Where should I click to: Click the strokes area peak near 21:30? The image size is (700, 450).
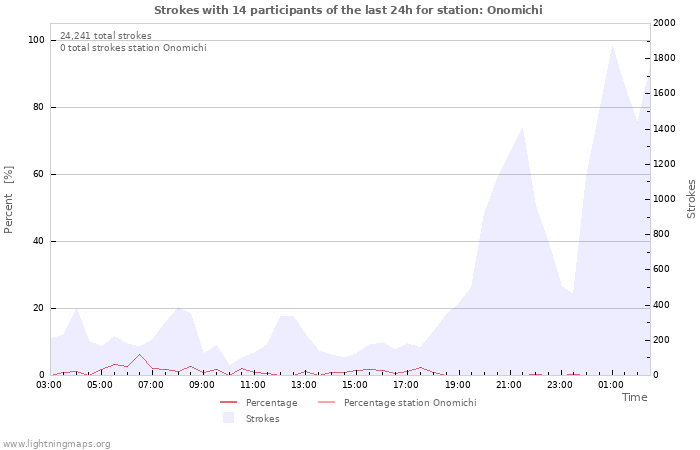[522, 128]
